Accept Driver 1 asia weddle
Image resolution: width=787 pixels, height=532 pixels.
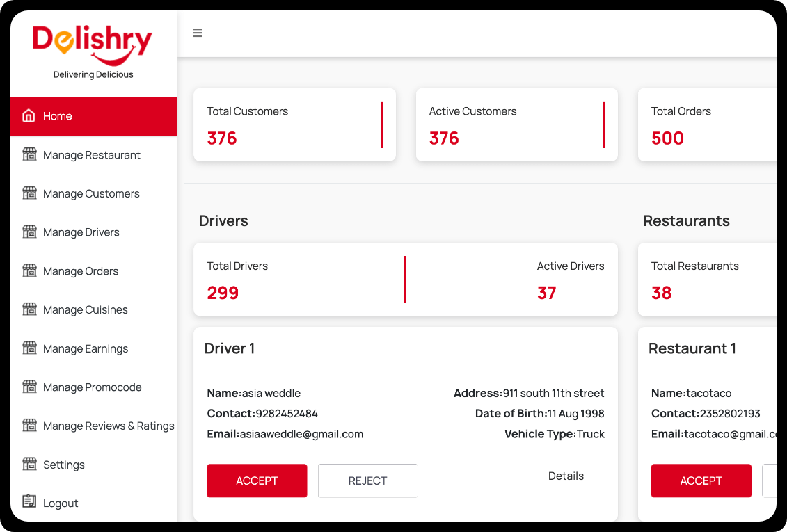(257, 481)
